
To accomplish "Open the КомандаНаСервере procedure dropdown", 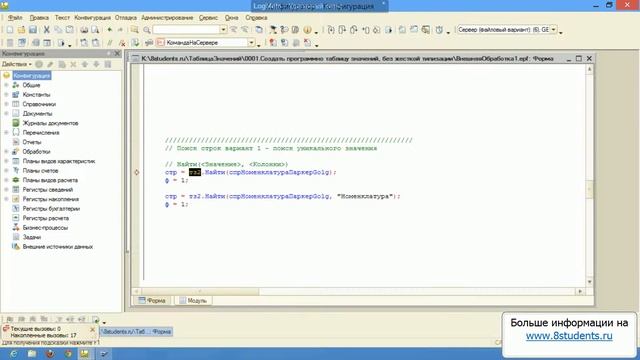I will 251,42.
